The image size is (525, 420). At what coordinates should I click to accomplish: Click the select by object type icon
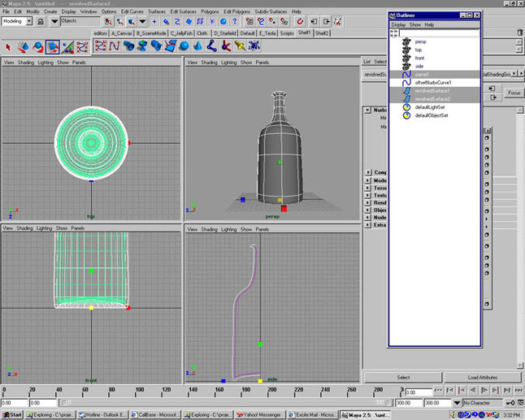[119, 22]
